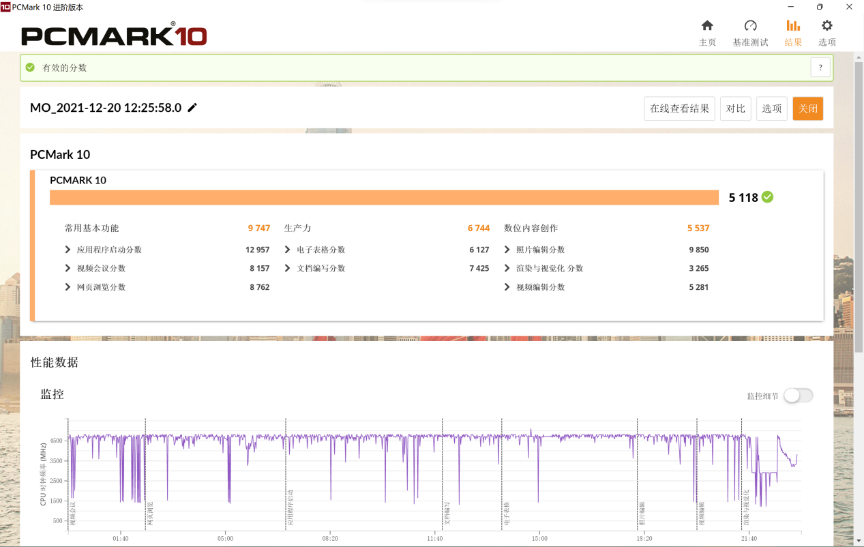864x547 pixels.
Task: Click the vertical scrollbar on the right
Action: click(859, 200)
